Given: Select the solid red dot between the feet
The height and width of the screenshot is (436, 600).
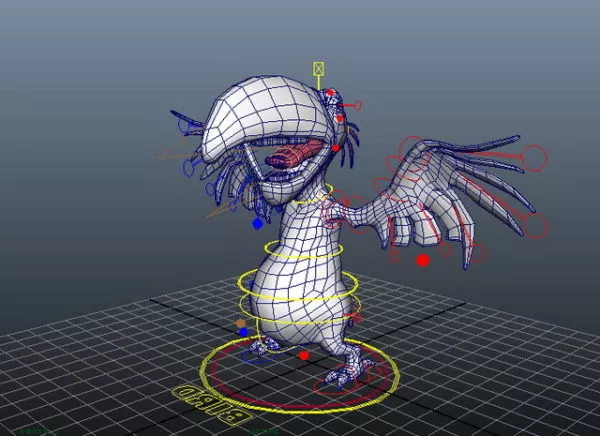Looking at the screenshot, I should (304, 356).
